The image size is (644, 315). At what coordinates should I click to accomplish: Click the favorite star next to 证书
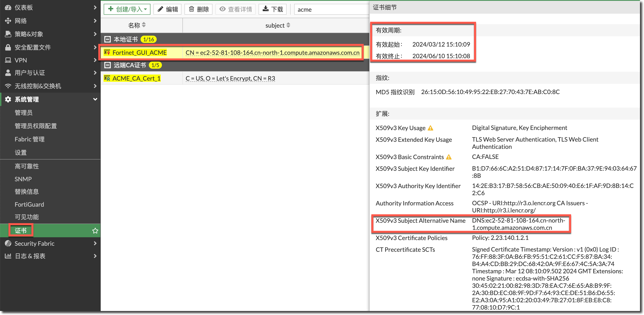coord(95,231)
